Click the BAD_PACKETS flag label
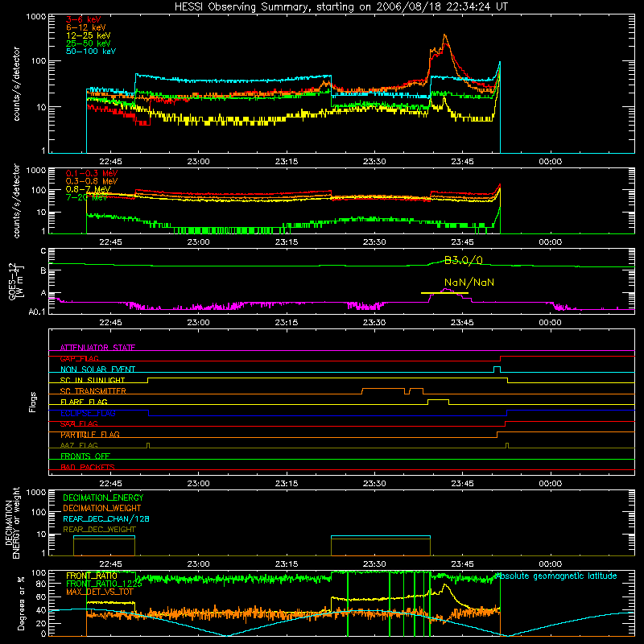 (x=88, y=467)
